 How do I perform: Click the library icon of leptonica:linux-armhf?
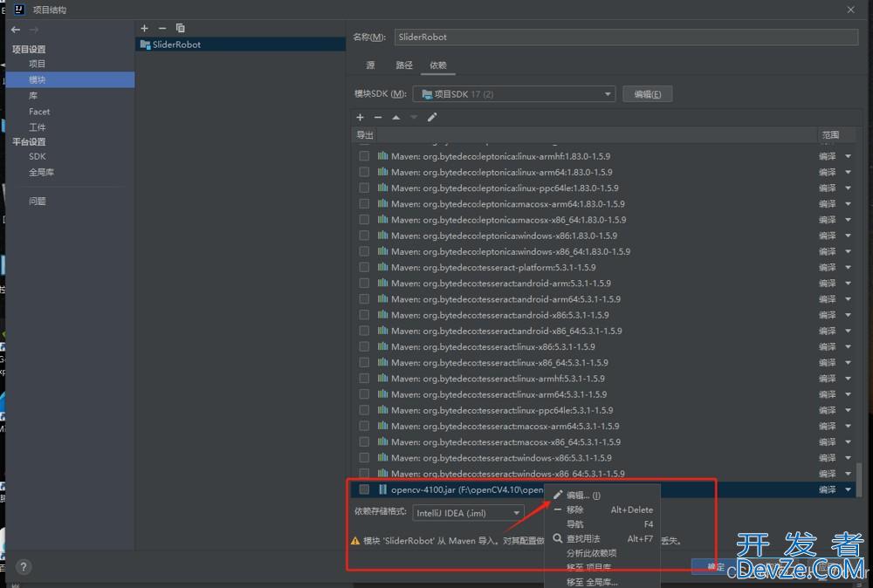click(x=382, y=156)
